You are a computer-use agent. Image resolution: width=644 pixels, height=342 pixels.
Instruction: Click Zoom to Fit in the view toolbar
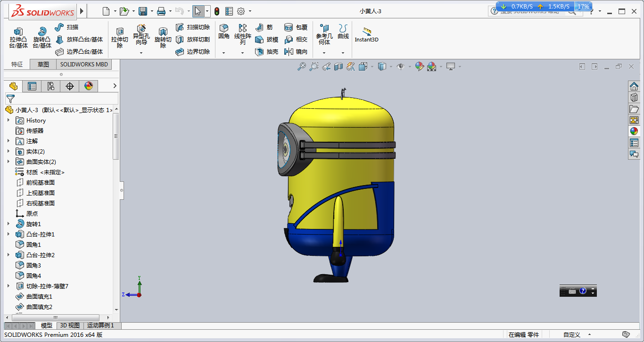click(x=302, y=67)
